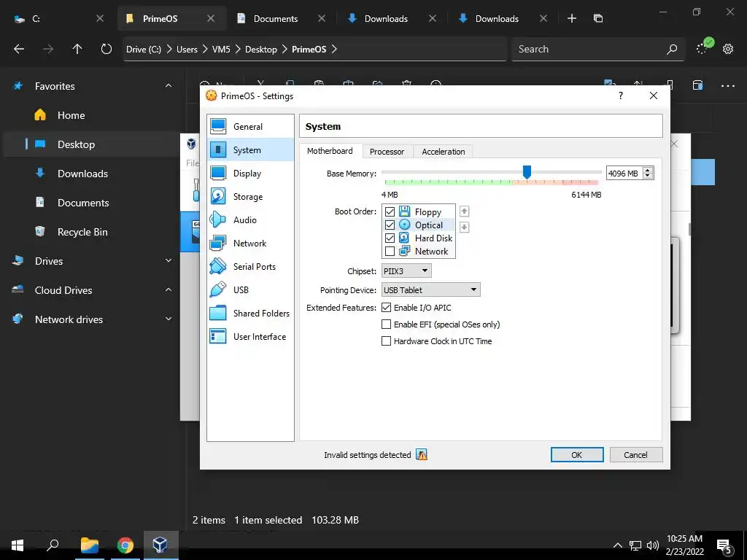The width and height of the screenshot is (747, 560).
Task: Click the Base Memory 4096 MB field
Action: click(x=624, y=174)
